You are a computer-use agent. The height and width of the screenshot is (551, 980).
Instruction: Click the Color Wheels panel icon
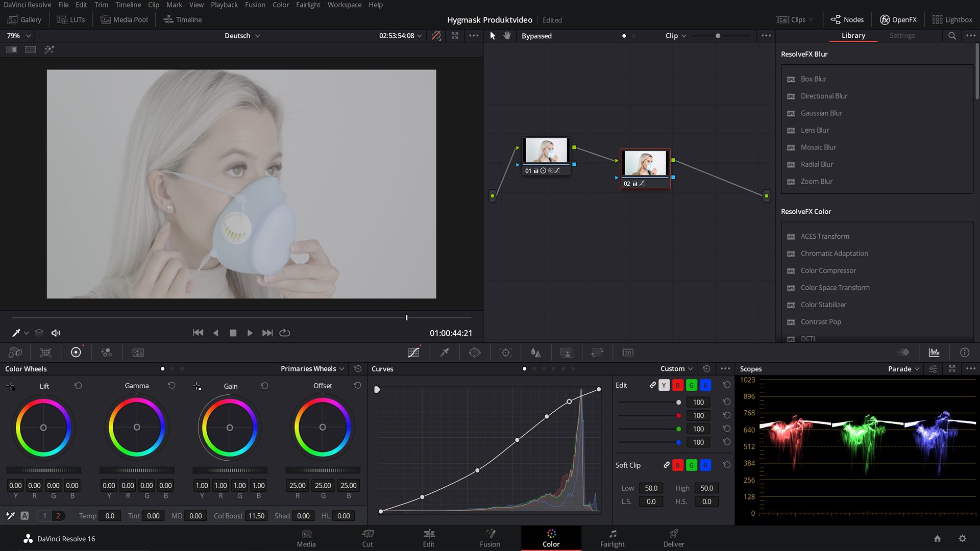76,352
